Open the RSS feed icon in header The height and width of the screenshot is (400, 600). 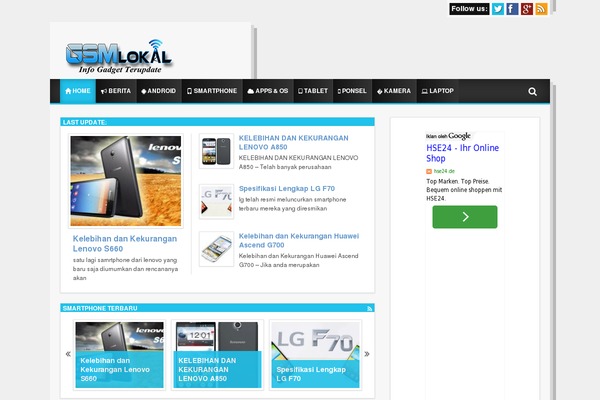click(x=541, y=9)
